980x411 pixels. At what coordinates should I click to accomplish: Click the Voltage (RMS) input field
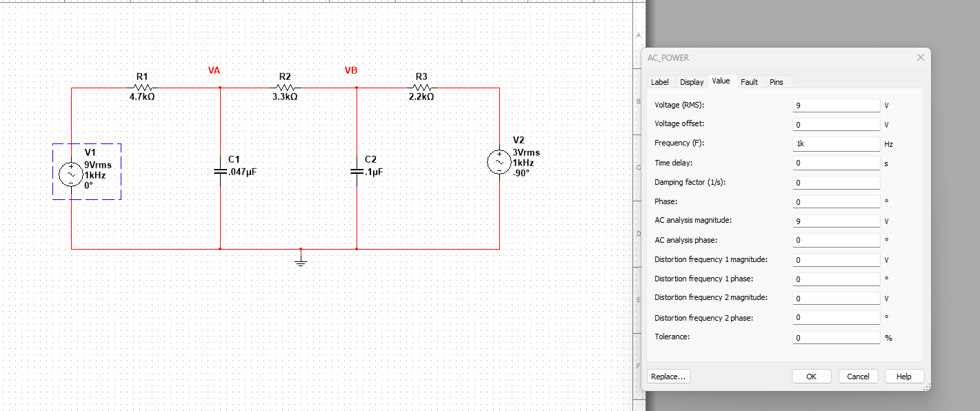pos(835,105)
